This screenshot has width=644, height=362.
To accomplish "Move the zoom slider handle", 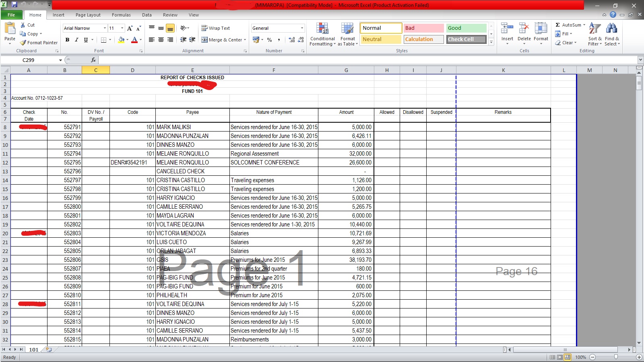I will coord(616,357).
